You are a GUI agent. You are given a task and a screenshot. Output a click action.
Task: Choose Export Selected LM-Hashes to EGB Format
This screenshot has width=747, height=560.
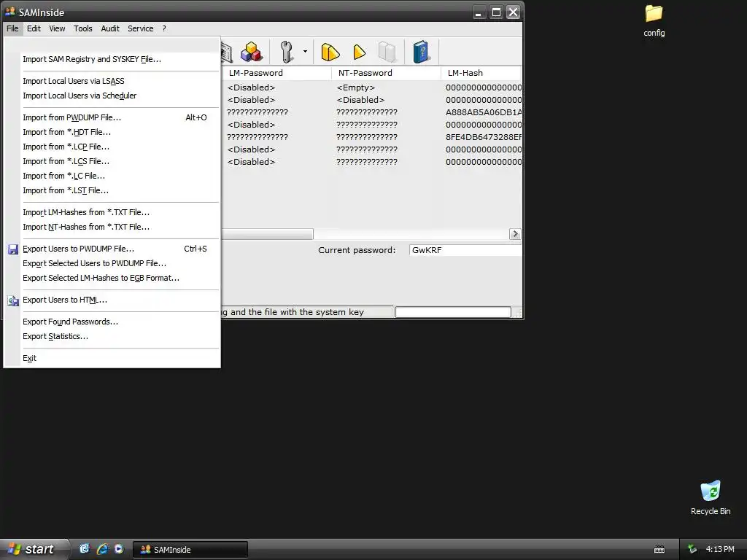(x=112, y=278)
